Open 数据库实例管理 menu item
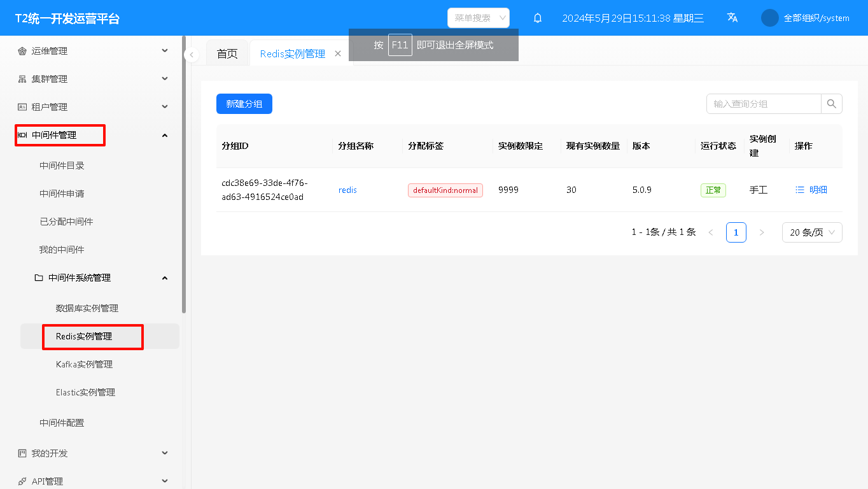This screenshot has width=868, height=489. tap(87, 308)
